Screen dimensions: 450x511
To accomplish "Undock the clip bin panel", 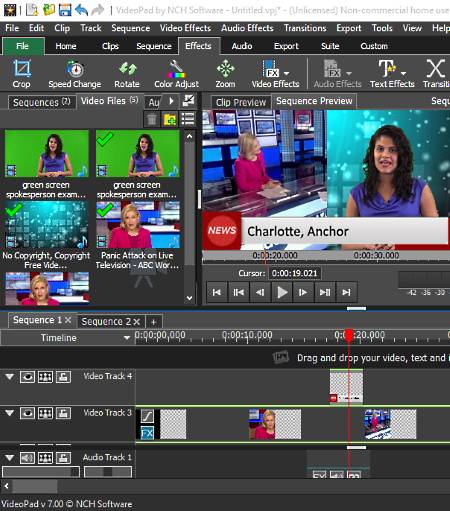I will [188, 100].
